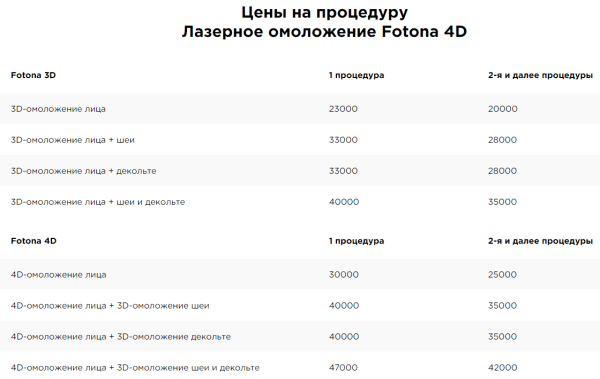Select the 4D-омоложение лица row label

[x=59, y=274]
